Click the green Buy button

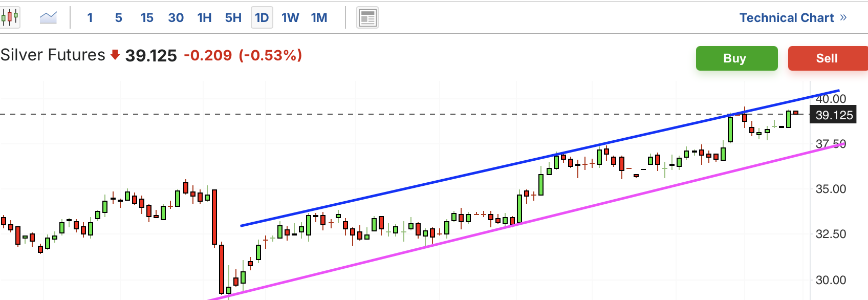click(x=737, y=58)
